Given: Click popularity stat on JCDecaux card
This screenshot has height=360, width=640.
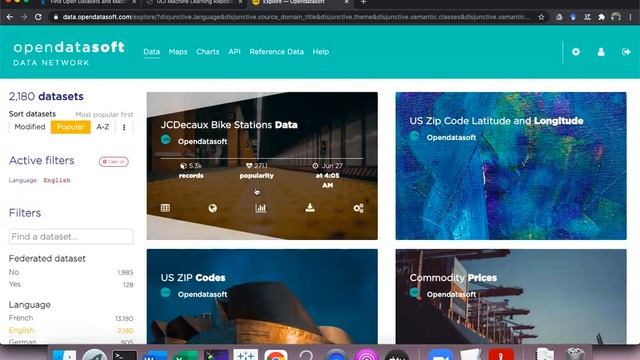Looking at the screenshot, I should tap(256, 171).
